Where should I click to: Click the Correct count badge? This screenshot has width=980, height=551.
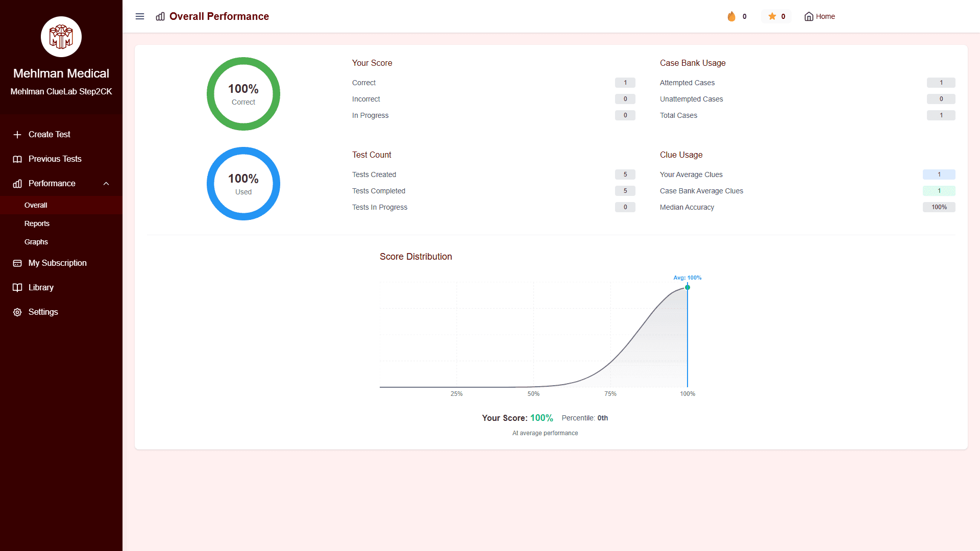[625, 83]
